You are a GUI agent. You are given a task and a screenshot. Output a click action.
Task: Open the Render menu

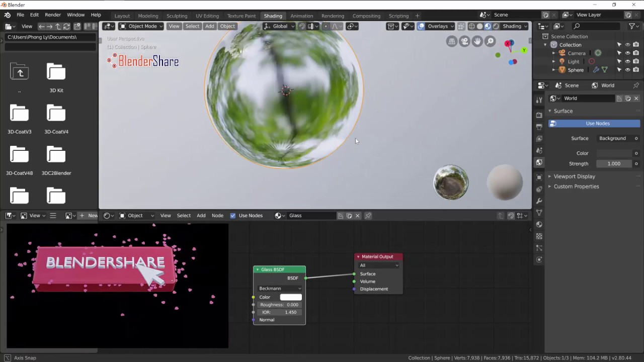coord(53,15)
